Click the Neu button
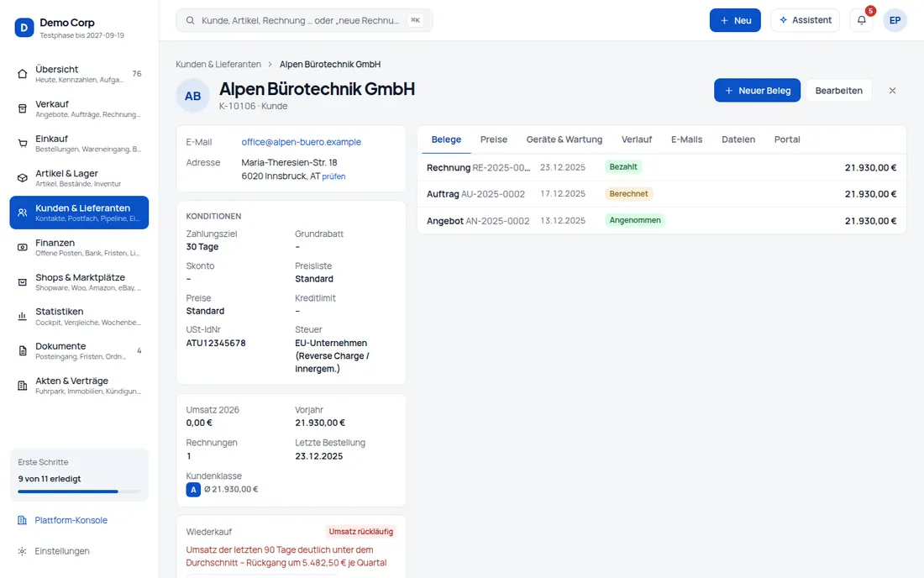Image resolution: width=924 pixels, height=578 pixels. coord(735,20)
